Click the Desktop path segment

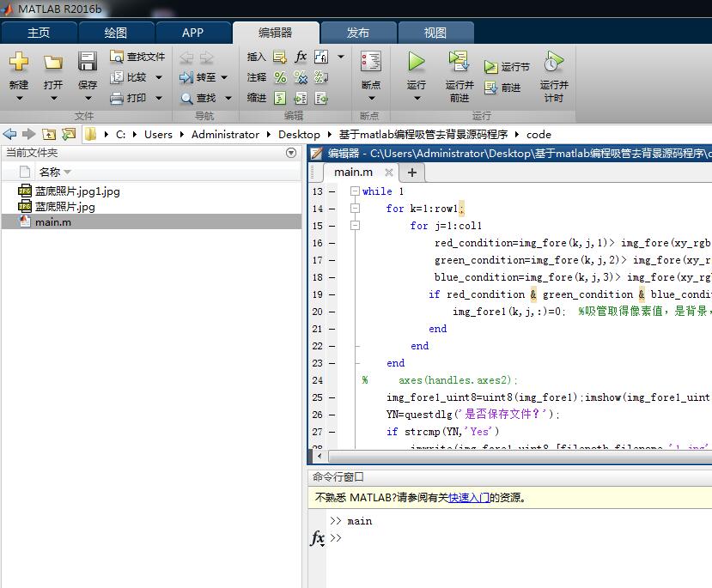[299, 134]
